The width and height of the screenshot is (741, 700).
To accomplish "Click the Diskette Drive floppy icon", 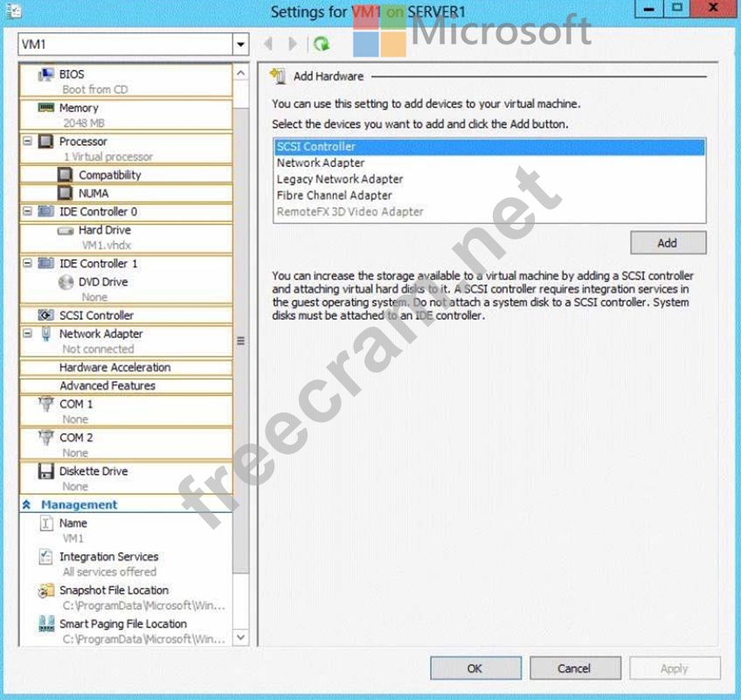I will (x=45, y=471).
